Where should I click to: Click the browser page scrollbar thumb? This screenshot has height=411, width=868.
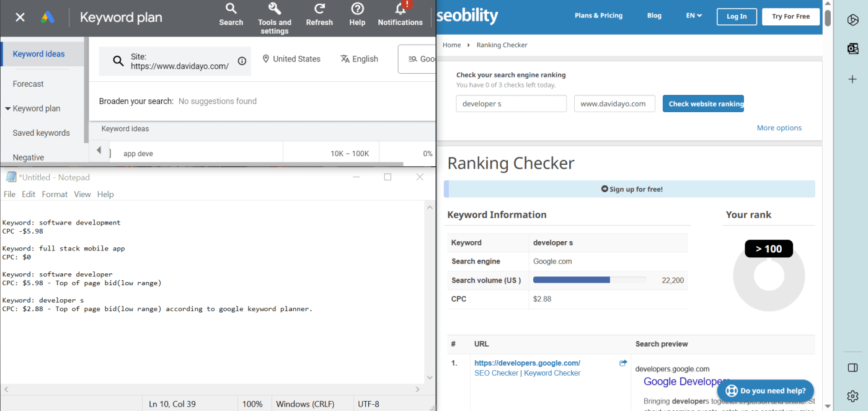[828, 17]
